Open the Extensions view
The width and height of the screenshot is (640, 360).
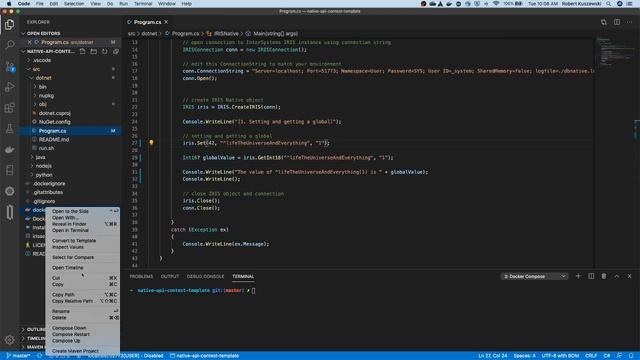click(9, 108)
